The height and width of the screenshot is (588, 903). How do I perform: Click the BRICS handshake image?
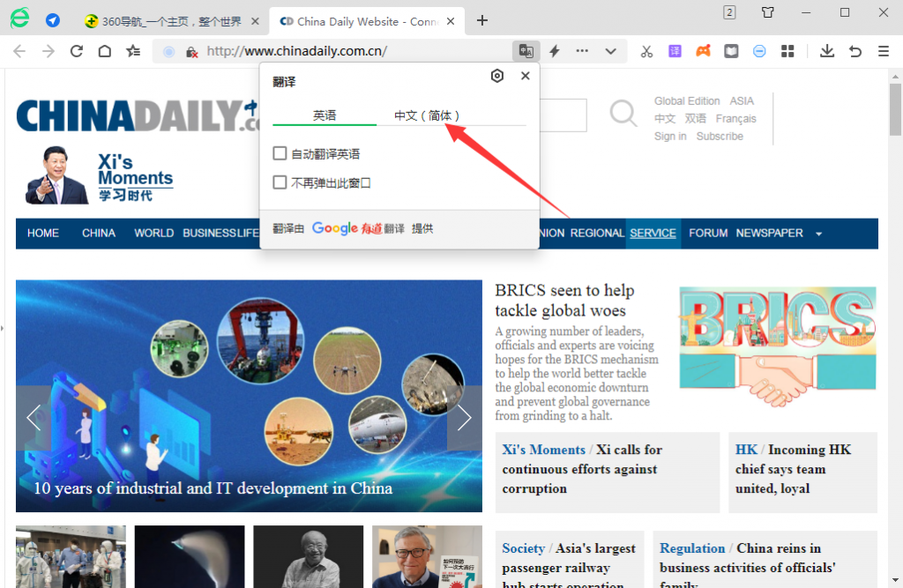778,346
